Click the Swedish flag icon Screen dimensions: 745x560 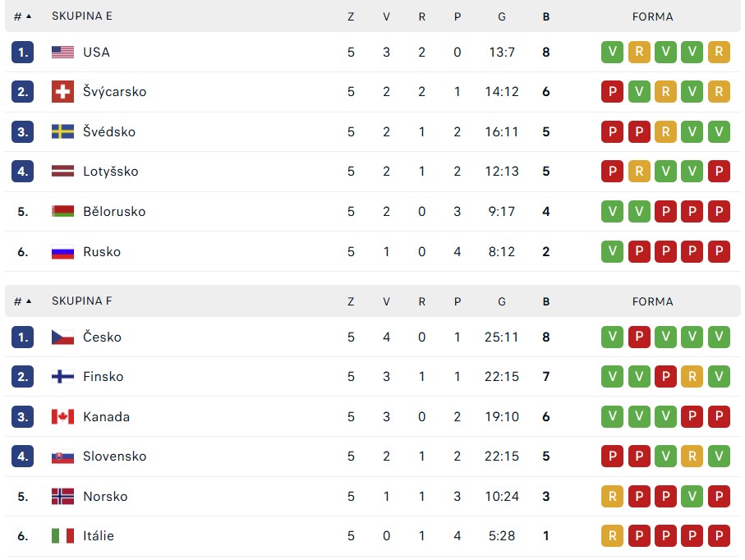(62, 131)
